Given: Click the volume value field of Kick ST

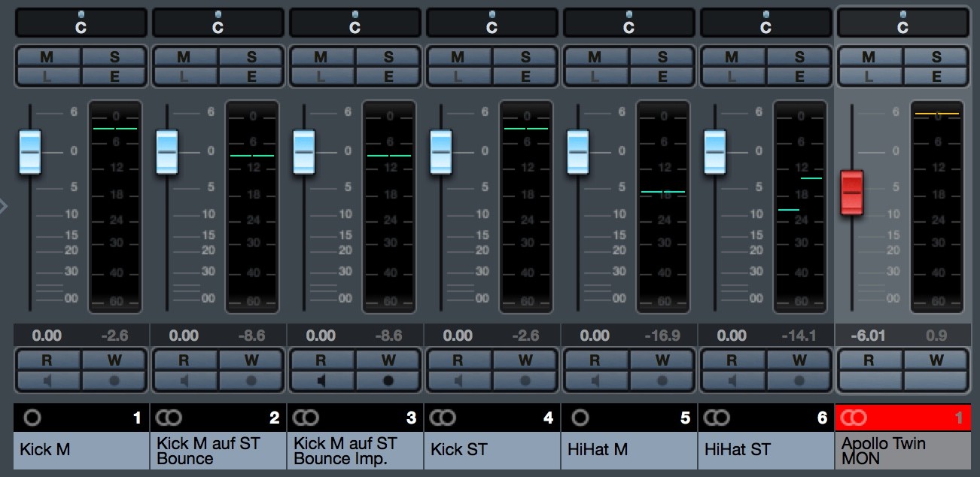Looking at the screenshot, I should pyautogui.click(x=458, y=336).
